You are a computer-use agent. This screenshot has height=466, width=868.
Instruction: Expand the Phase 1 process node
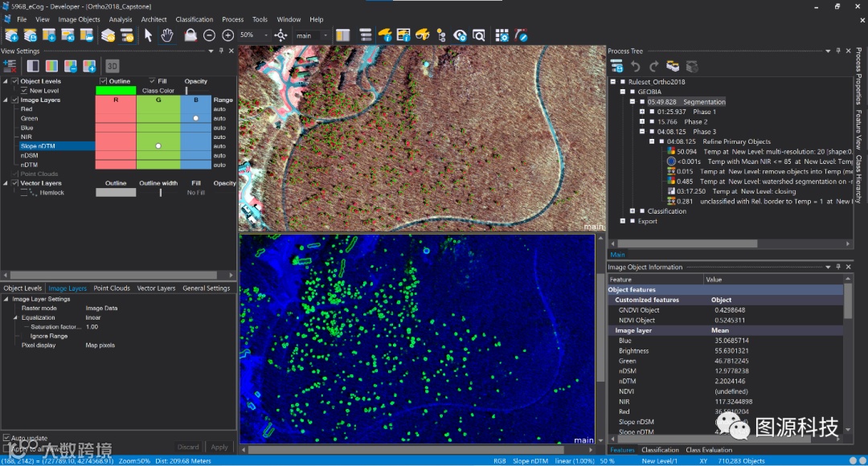pos(641,112)
